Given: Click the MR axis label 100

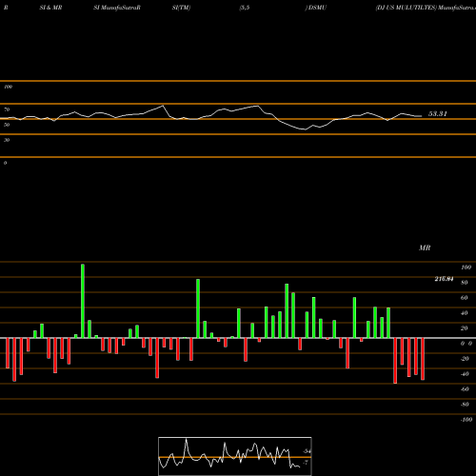Looking at the screenshot, I should 466,268.
